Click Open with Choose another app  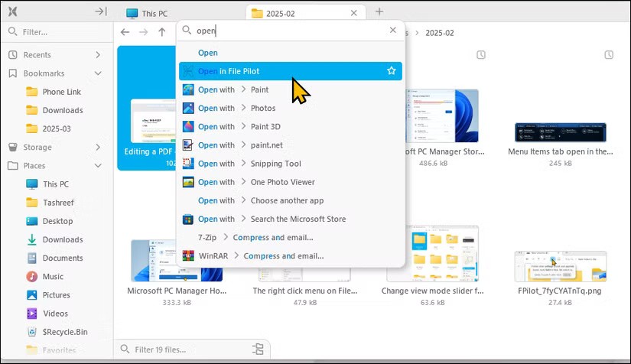click(286, 200)
